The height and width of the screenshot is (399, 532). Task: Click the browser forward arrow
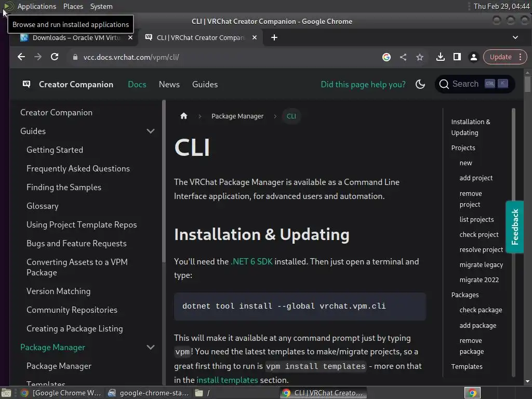pyautogui.click(x=38, y=57)
